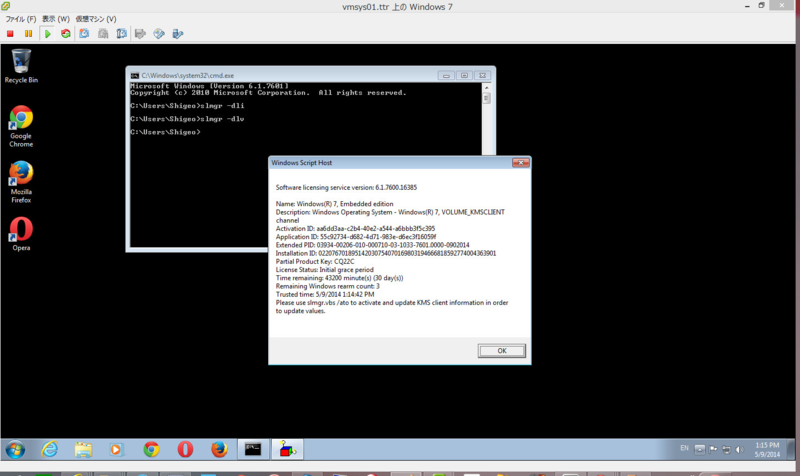Image resolution: width=800 pixels, height=476 pixels.
Task: Click the License Status: Initial grace period line
Action: 324,269
